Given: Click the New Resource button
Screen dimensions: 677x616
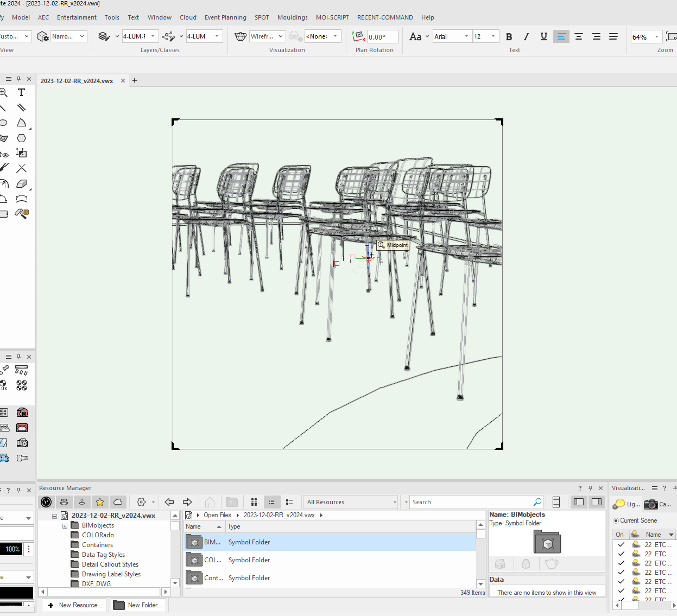Looking at the screenshot, I should pos(74,605).
